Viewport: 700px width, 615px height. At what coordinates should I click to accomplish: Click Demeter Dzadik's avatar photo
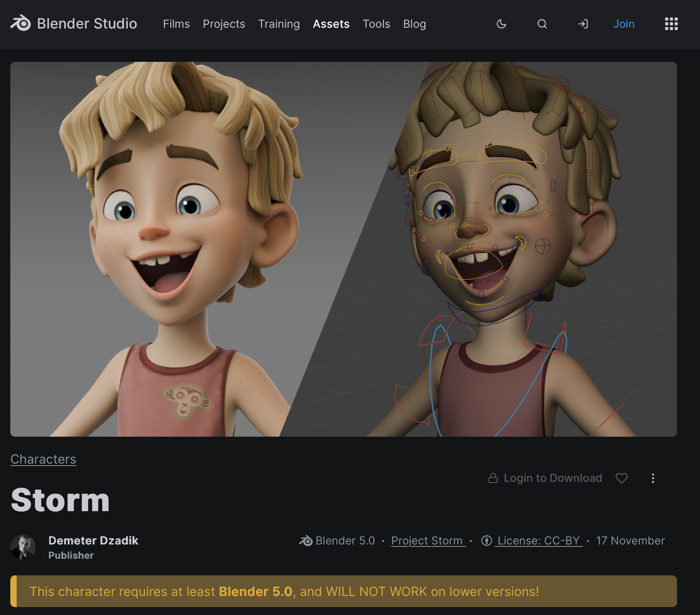pos(23,547)
